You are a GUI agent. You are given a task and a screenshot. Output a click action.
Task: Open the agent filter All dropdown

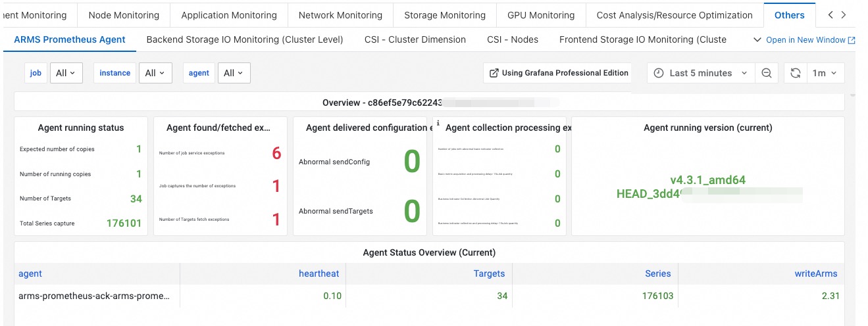pyautogui.click(x=234, y=73)
